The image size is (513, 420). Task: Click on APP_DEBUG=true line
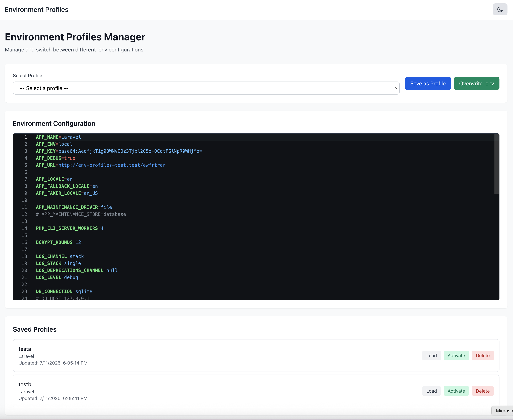tap(55, 158)
